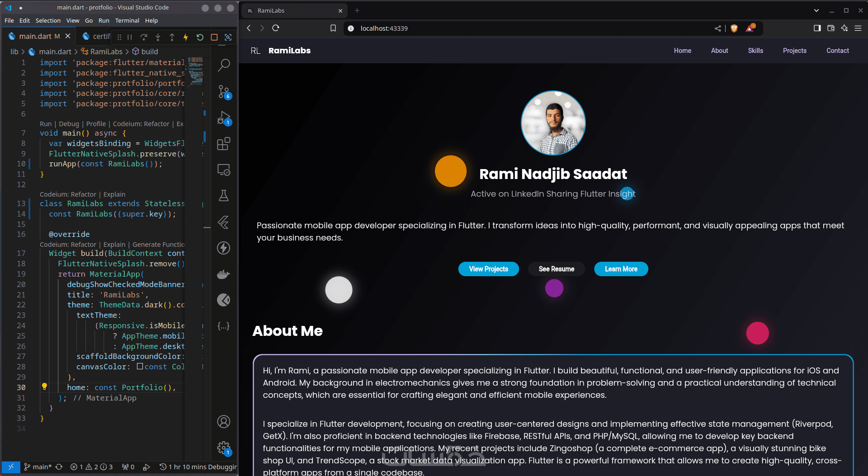Open the Extensions view
This screenshot has height=476, width=868.
(x=224, y=144)
